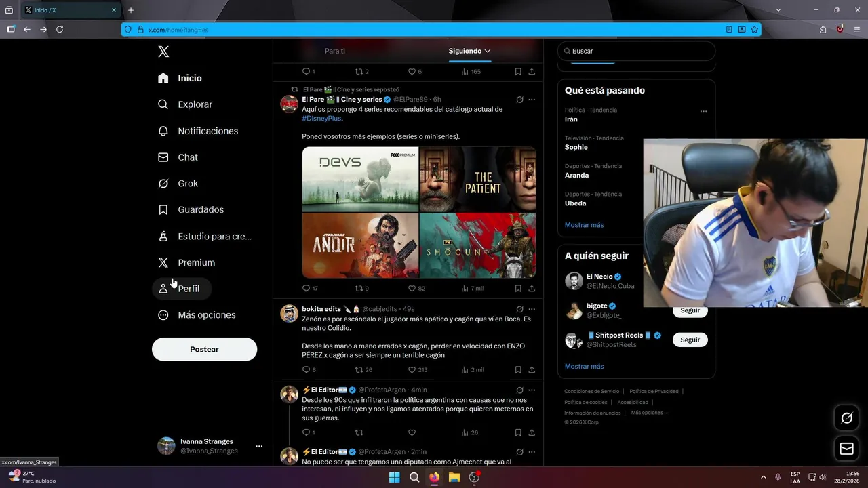
Task: Open Windows Start menu
Action: tap(394, 477)
